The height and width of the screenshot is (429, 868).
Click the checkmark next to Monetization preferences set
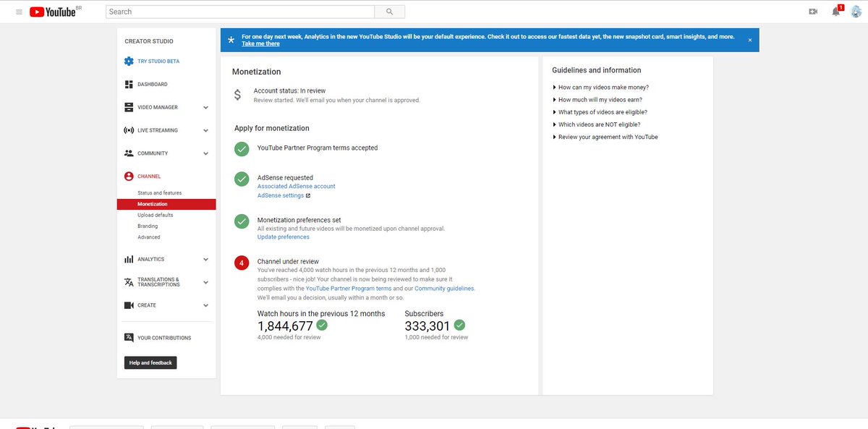coord(242,221)
